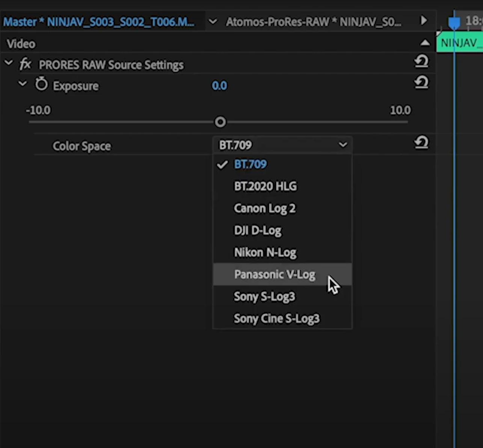Close the Color Space combo box
Viewport: 483px width, 448px height.
pos(282,145)
